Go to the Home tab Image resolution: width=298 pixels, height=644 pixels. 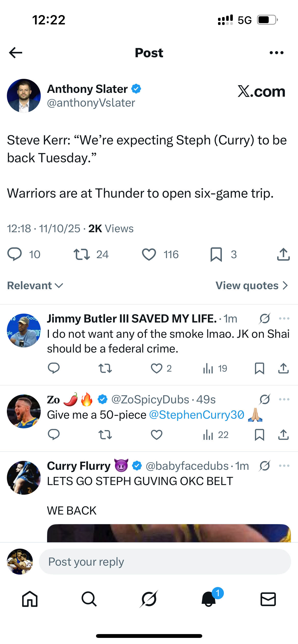pos(30,599)
